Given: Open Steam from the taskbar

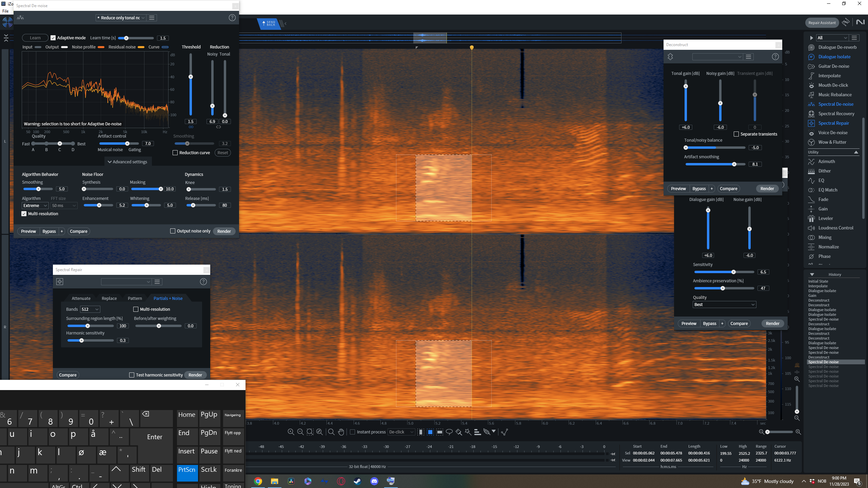Looking at the screenshot, I should [x=358, y=481].
